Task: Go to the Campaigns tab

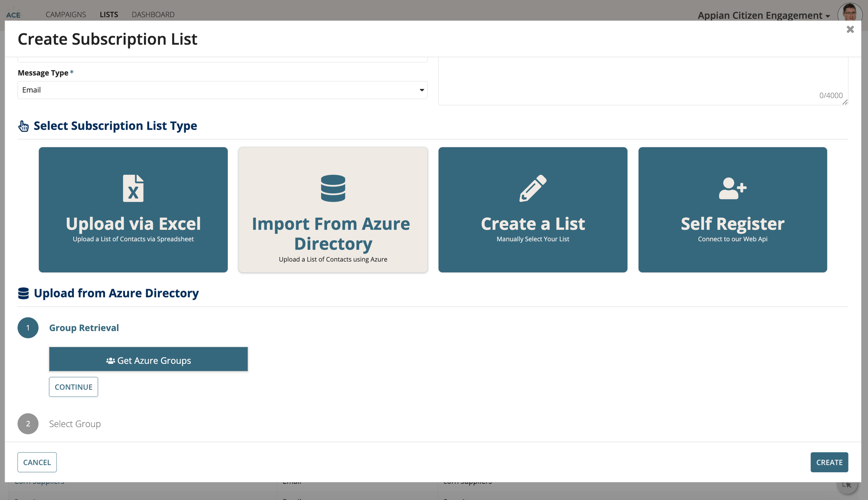Action: (66, 14)
